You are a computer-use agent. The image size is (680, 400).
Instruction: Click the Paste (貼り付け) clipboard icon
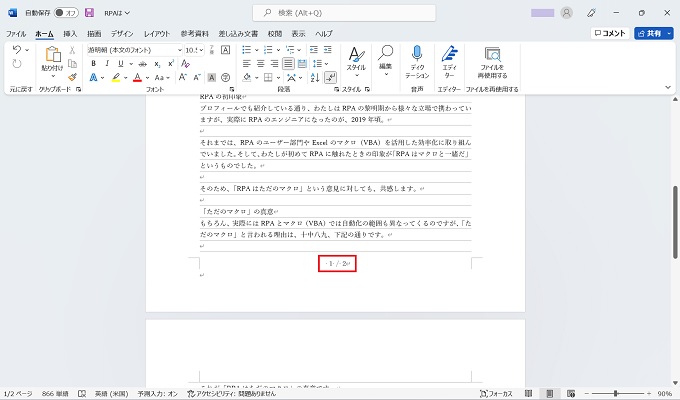tap(52, 56)
